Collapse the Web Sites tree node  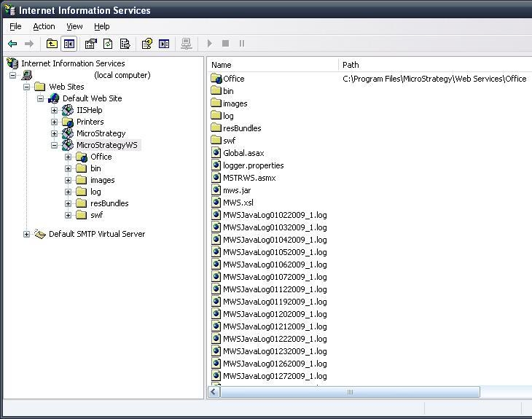click(x=27, y=87)
